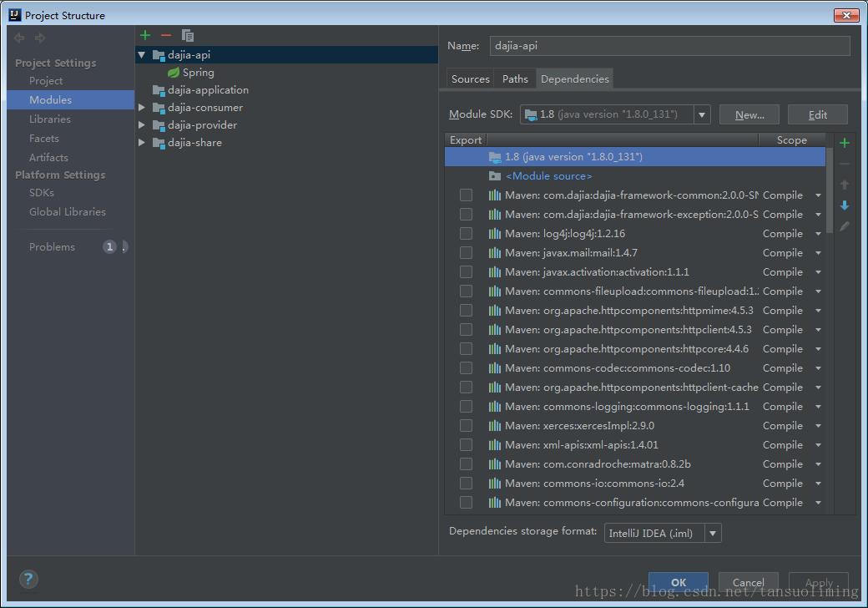This screenshot has height=608, width=868.
Task: Open scope dropdown for log4j
Action: (818, 234)
